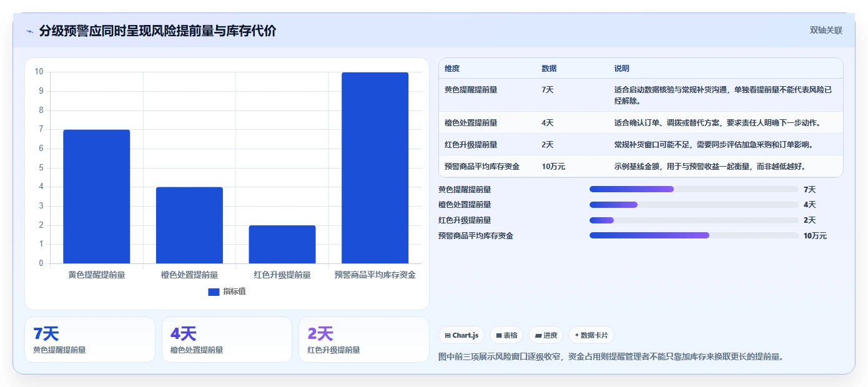Click the table cell 红色升级提前量
The image size is (868, 387).
(471, 145)
